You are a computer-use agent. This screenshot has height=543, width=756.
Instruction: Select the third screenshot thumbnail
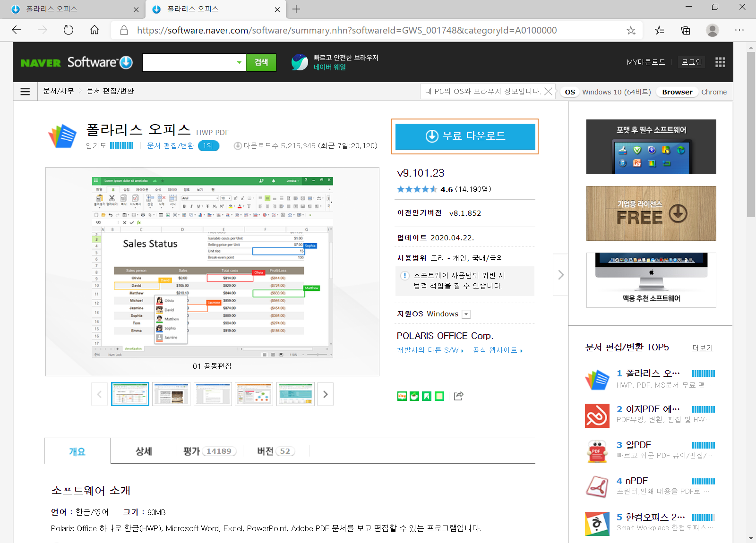213,394
